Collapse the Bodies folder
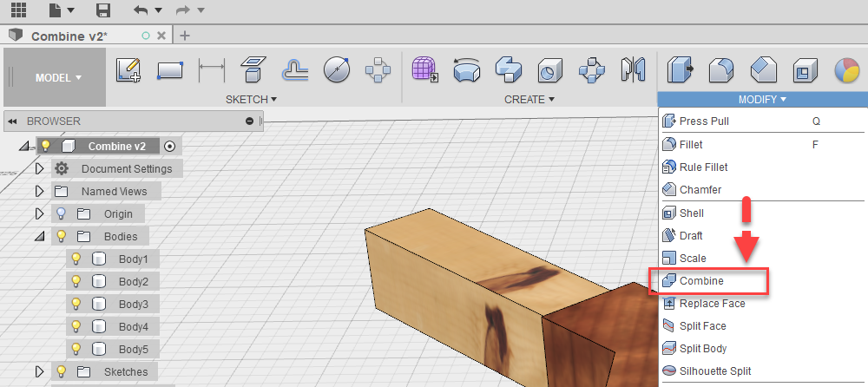Screen dimensions: 868x387 (x=39, y=236)
